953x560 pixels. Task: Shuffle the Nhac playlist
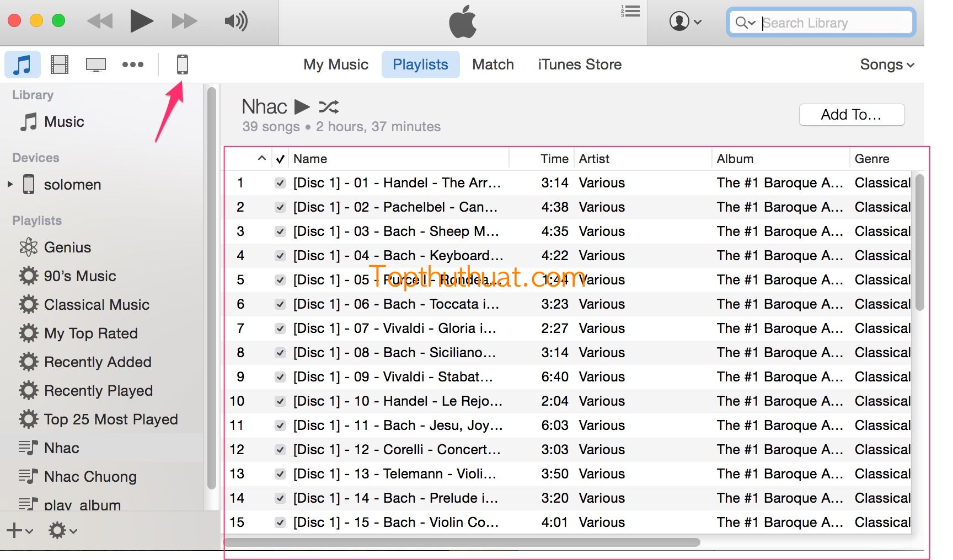point(329,106)
